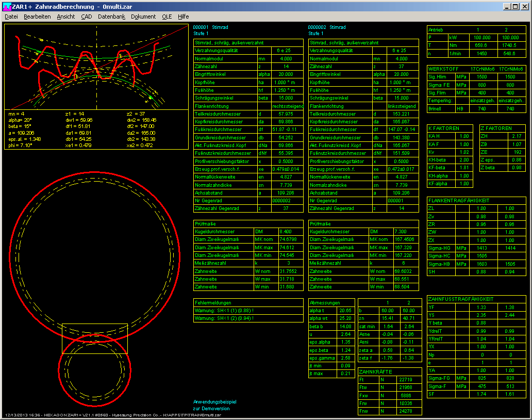Maximize the ZAR1+ window
Viewport: 532px width, 420px height.
coord(516,7)
